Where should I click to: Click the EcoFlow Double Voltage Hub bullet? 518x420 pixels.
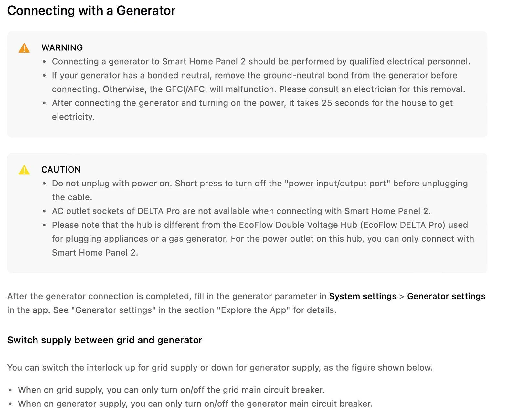pyautogui.click(x=263, y=239)
